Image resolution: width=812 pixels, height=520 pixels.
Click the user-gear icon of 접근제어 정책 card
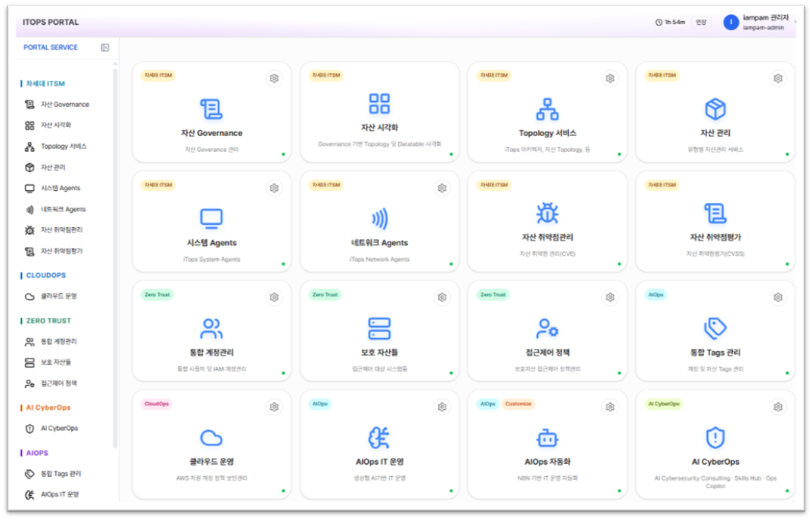tap(548, 328)
